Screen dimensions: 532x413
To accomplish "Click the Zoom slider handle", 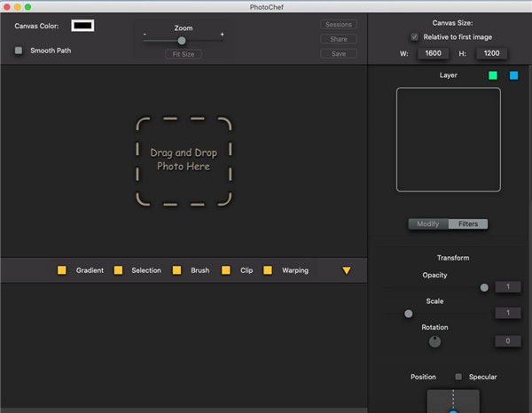I will pyautogui.click(x=182, y=41).
